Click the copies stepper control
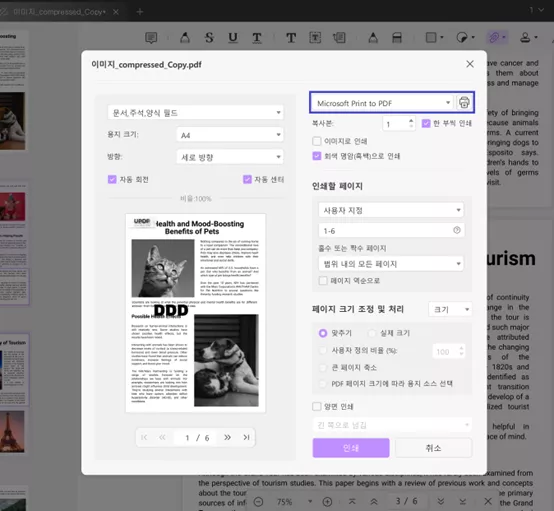 (x=411, y=123)
